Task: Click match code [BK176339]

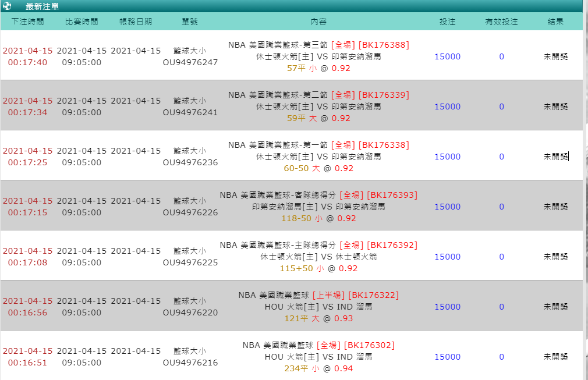Action: (x=384, y=95)
